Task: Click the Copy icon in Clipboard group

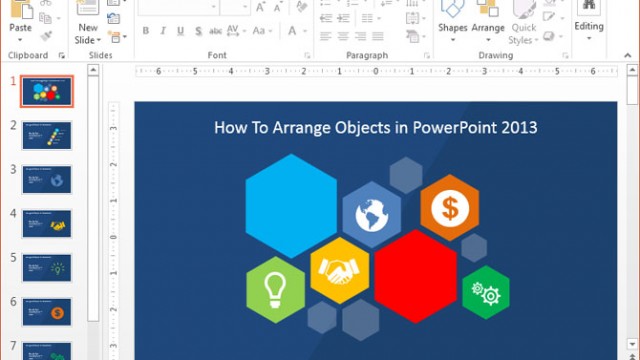Action: [45, 18]
